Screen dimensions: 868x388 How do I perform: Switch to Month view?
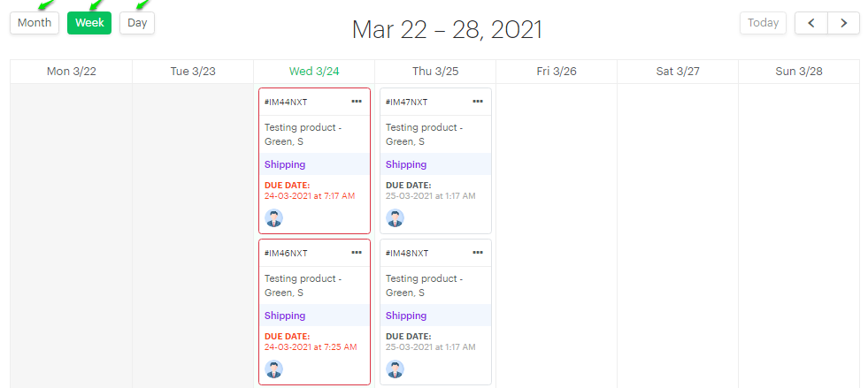pyautogui.click(x=35, y=23)
